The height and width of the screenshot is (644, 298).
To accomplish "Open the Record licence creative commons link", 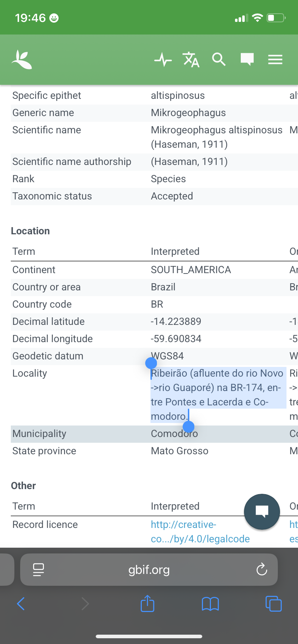I will point(200,532).
